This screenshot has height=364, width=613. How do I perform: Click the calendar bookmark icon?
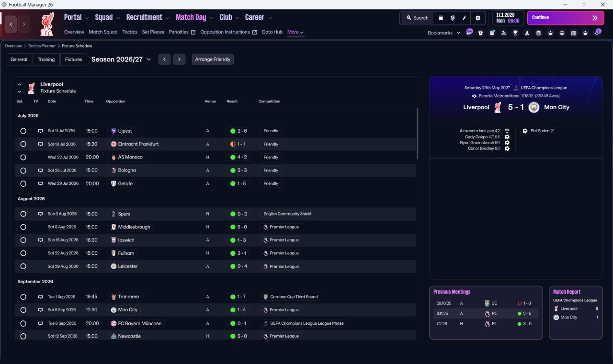(574, 33)
